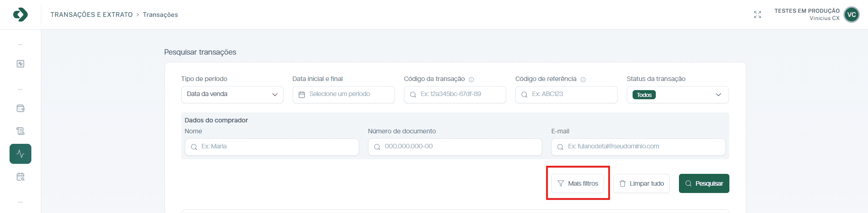Expand the Tipo de período dropdown
Viewport: 868px width, 213px height.
(x=232, y=95)
